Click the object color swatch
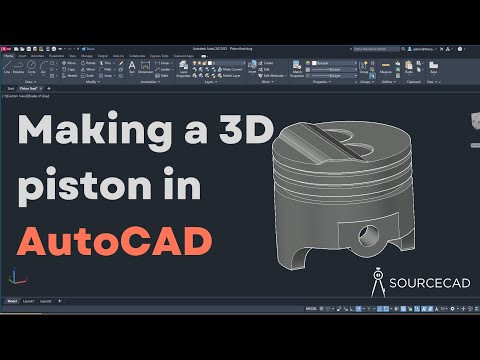Screen dimensions: 480x360 (x=314, y=63)
